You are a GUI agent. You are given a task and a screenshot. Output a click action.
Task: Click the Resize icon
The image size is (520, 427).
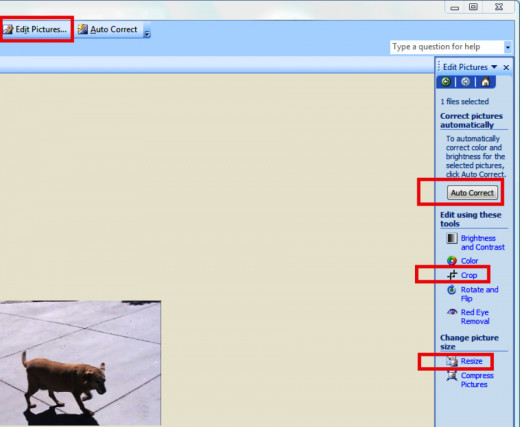452,361
